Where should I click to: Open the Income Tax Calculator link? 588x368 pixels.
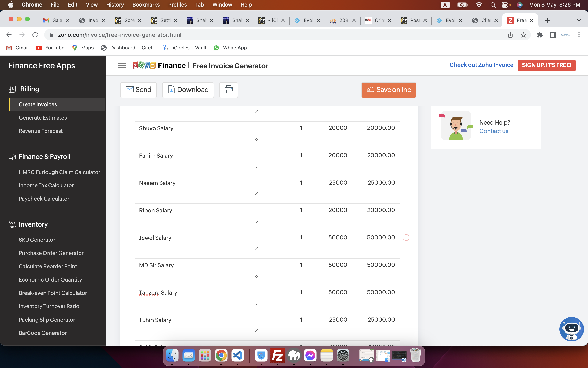46,185
